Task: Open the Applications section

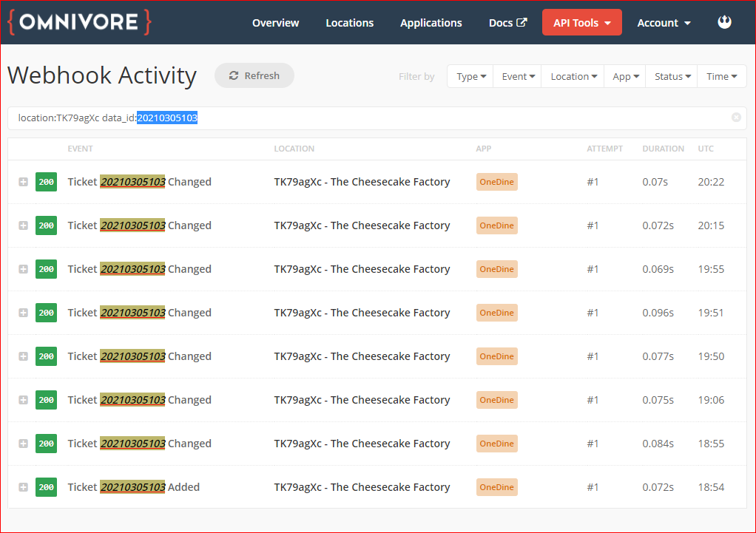Action: click(431, 23)
